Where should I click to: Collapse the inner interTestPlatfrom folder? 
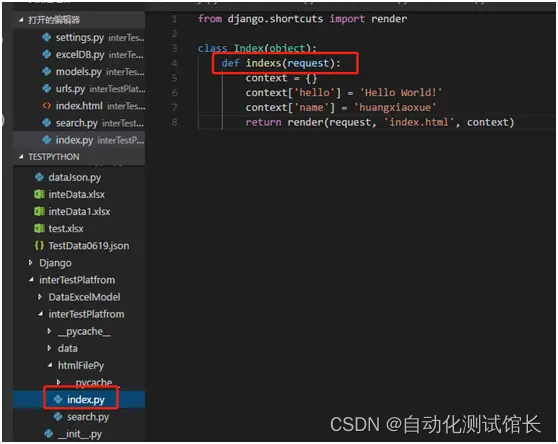coord(40,314)
